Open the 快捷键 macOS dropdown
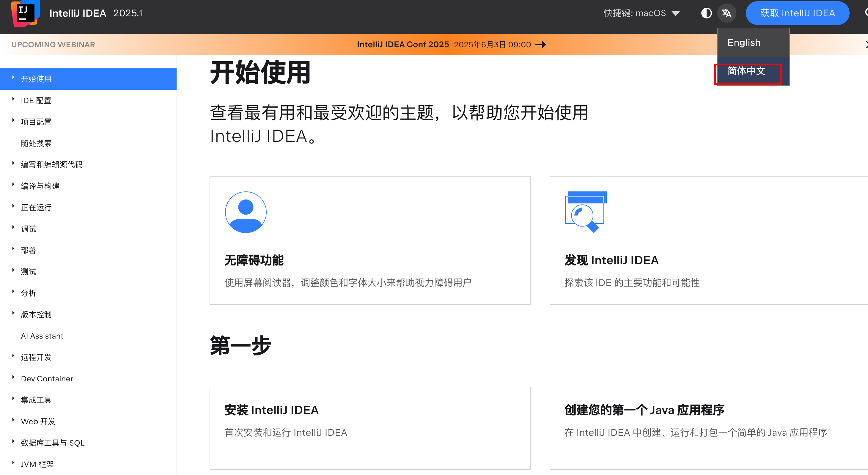868x475 pixels. pos(641,13)
